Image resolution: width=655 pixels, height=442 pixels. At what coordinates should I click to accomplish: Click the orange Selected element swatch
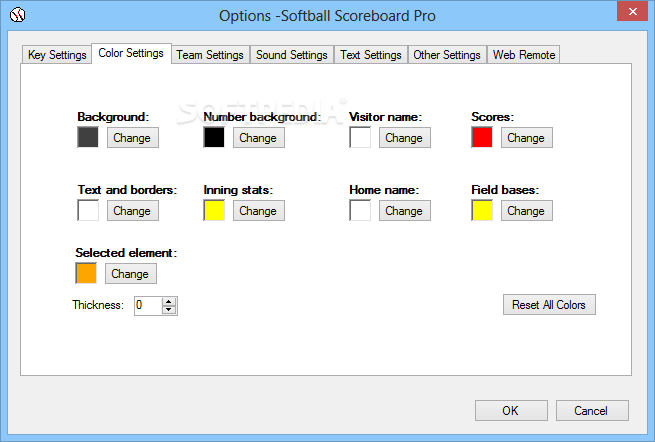86,273
